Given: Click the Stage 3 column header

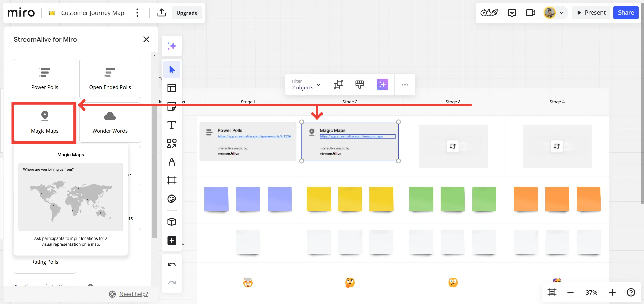Looking at the screenshot, I should (453, 102).
